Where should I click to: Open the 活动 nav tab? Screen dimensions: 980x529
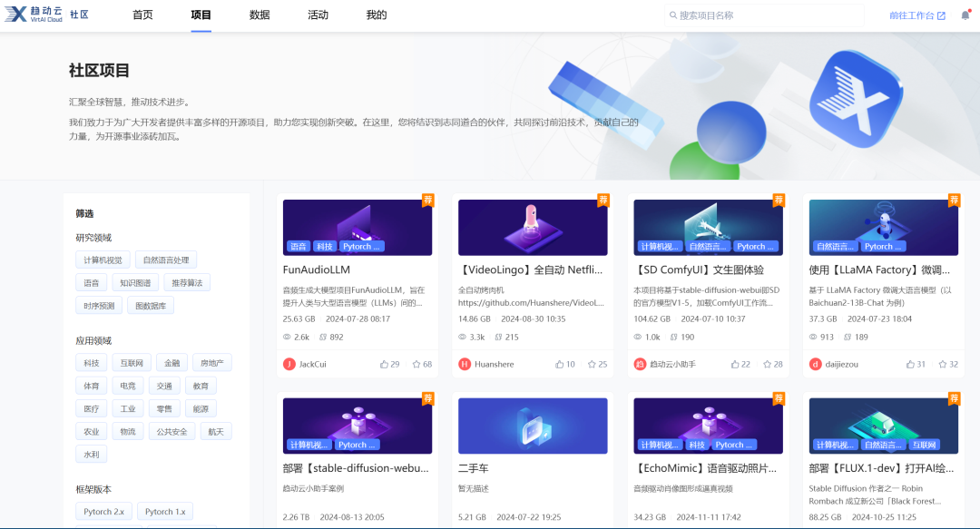(x=318, y=15)
